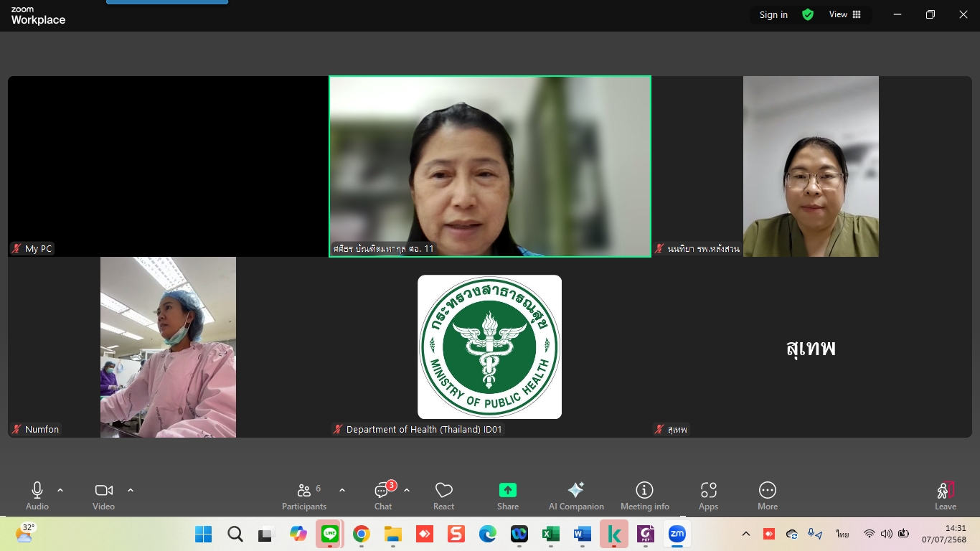Viewport: 980px width, 551px height.
Task: Open the Chat panel
Action: [382, 496]
